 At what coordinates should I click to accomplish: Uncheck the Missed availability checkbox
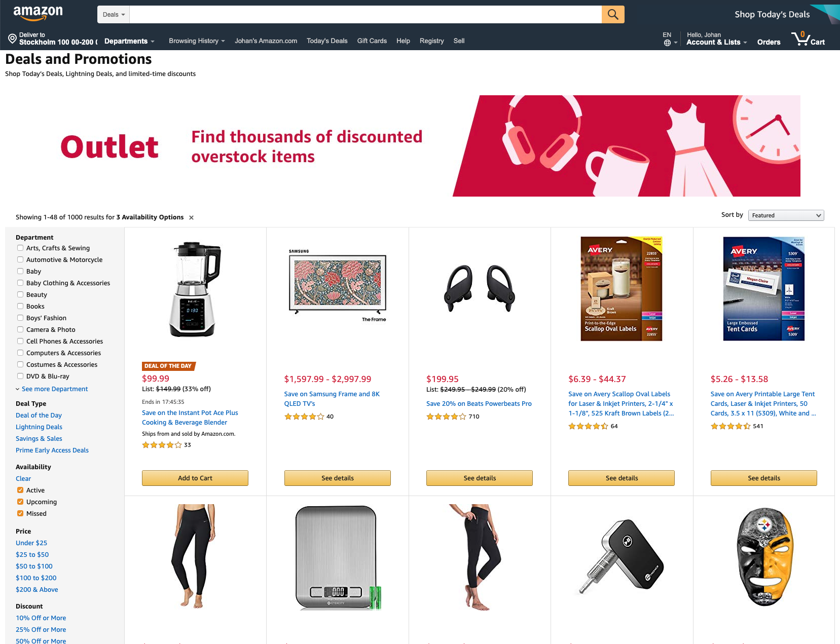coord(20,513)
